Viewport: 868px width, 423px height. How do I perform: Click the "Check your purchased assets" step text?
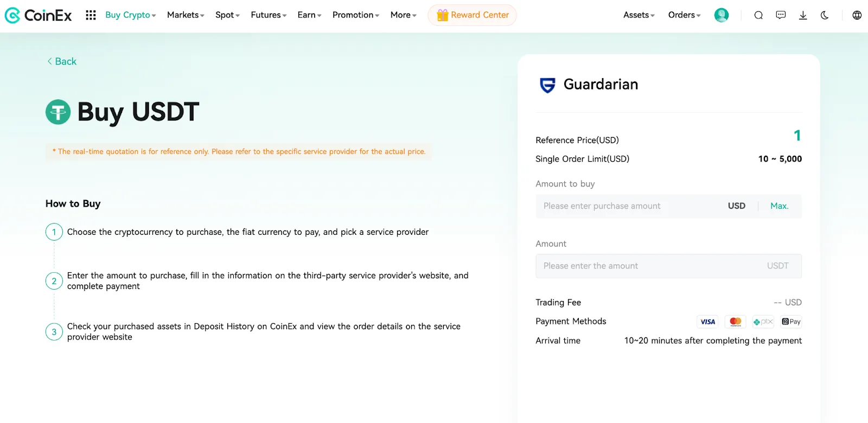264,332
